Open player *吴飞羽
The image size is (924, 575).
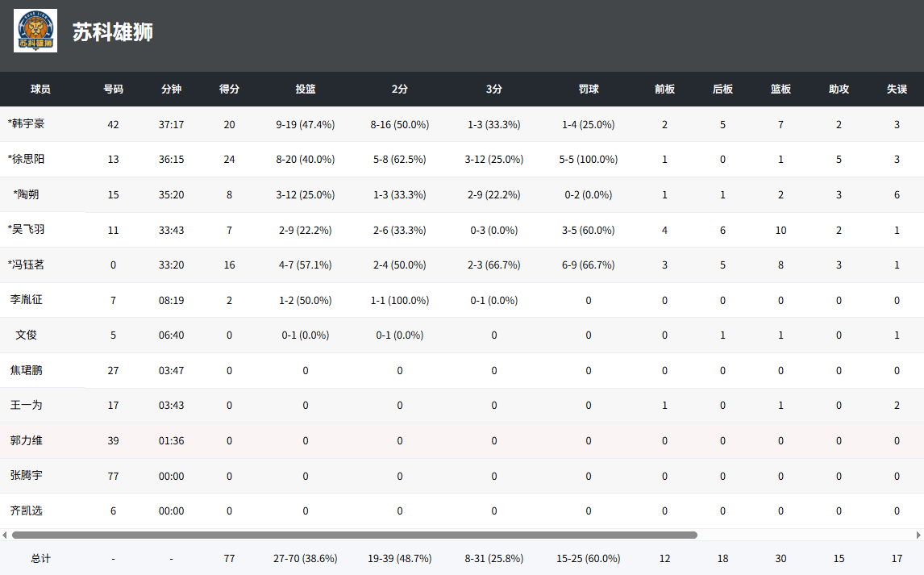pos(26,229)
